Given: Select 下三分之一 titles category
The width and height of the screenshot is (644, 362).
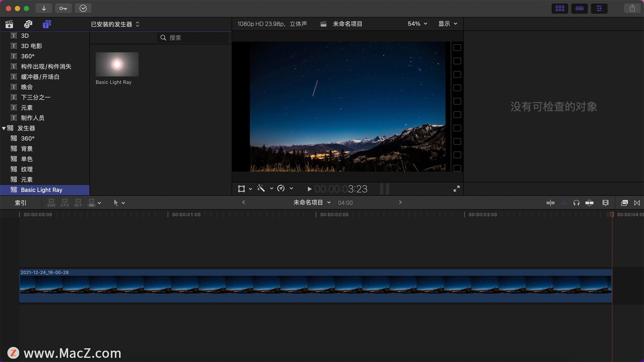Looking at the screenshot, I should 36,98.
